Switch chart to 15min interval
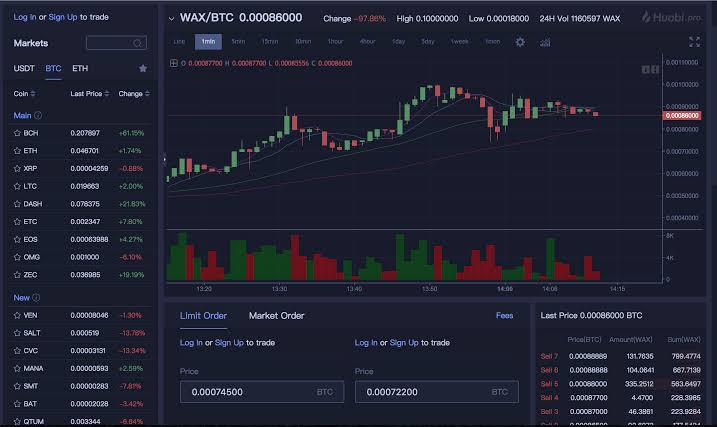717x427 pixels. click(270, 42)
